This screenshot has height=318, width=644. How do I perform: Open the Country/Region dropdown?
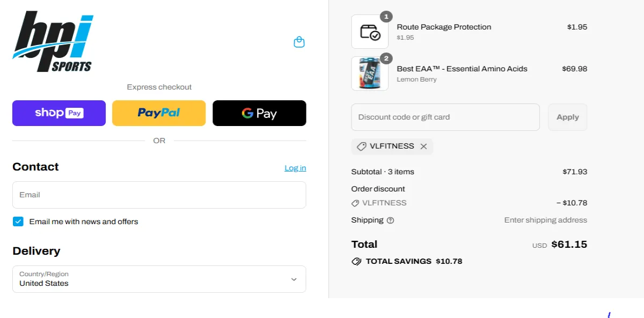pyautogui.click(x=159, y=279)
